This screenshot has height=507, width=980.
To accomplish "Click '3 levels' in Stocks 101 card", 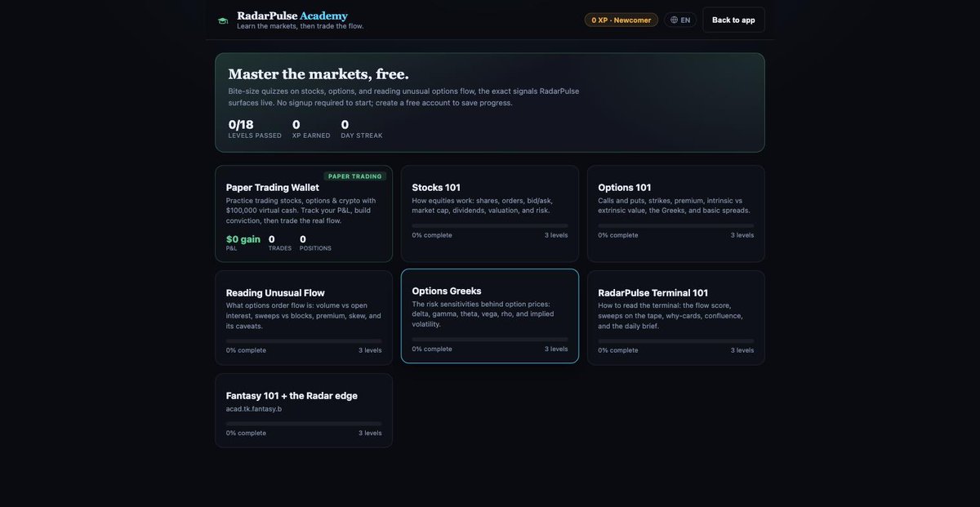I will [x=556, y=235].
